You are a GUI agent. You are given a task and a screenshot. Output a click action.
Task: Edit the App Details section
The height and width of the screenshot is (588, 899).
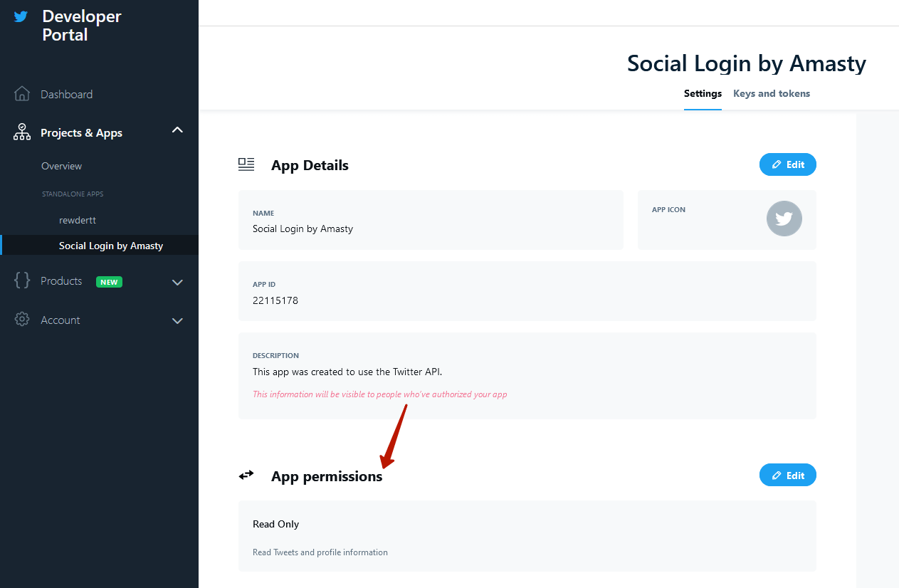tap(788, 164)
